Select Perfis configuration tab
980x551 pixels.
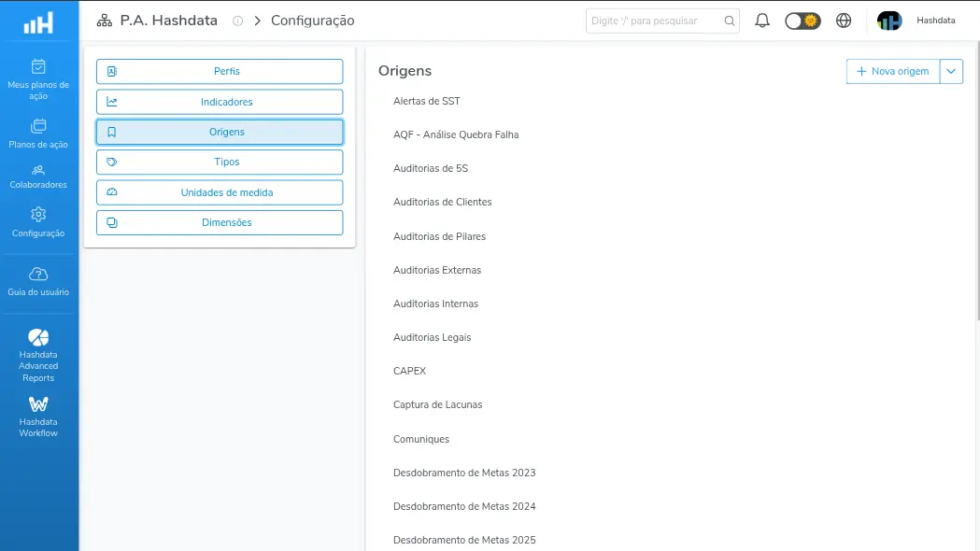pyautogui.click(x=220, y=71)
